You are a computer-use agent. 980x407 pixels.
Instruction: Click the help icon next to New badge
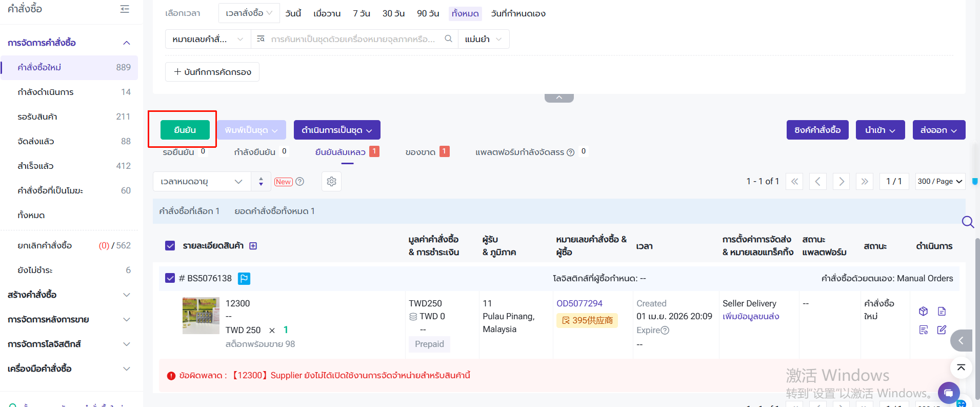pos(300,182)
